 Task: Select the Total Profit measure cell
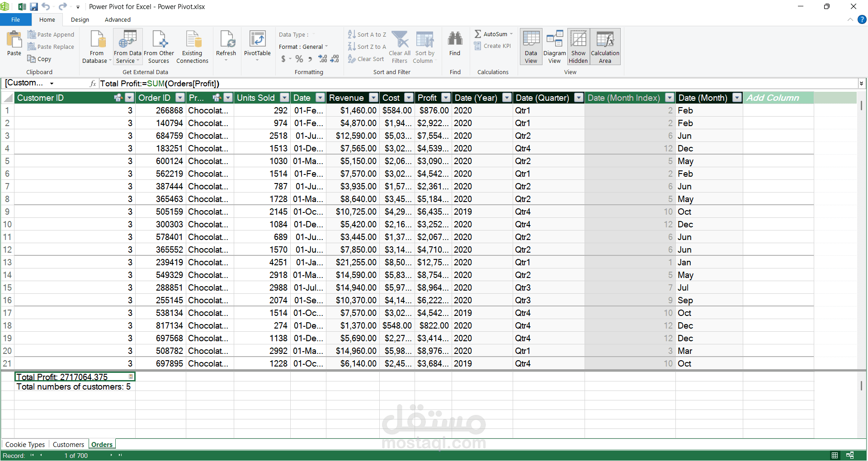(75, 376)
